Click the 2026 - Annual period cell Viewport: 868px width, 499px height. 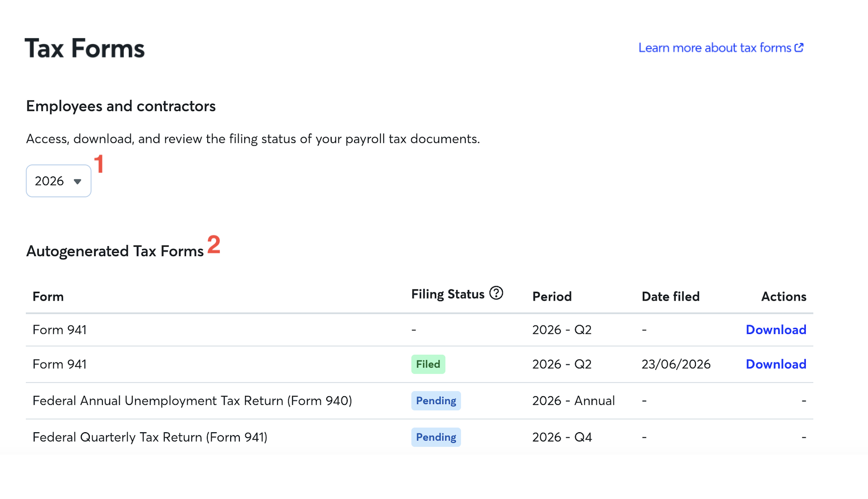tap(573, 401)
